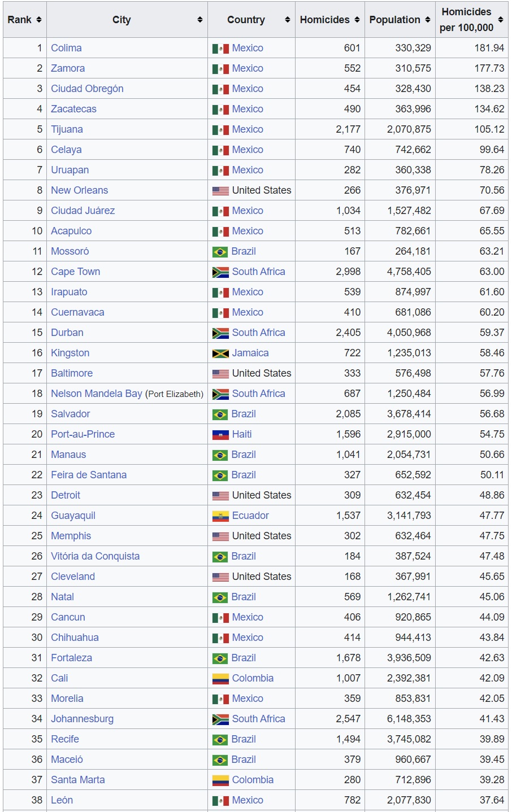Click South Africa flag in Durban row
This screenshot has width=512, height=812.
(220, 333)
